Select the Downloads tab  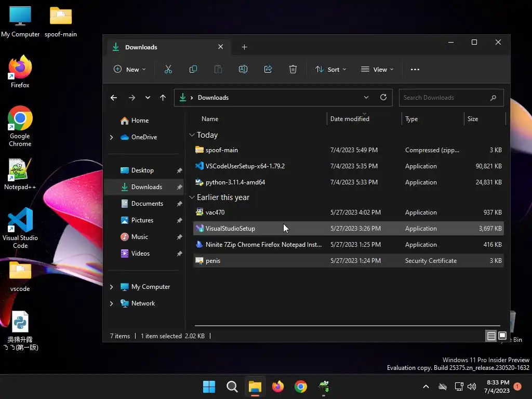pyautogui.click(x=169, y=47)
